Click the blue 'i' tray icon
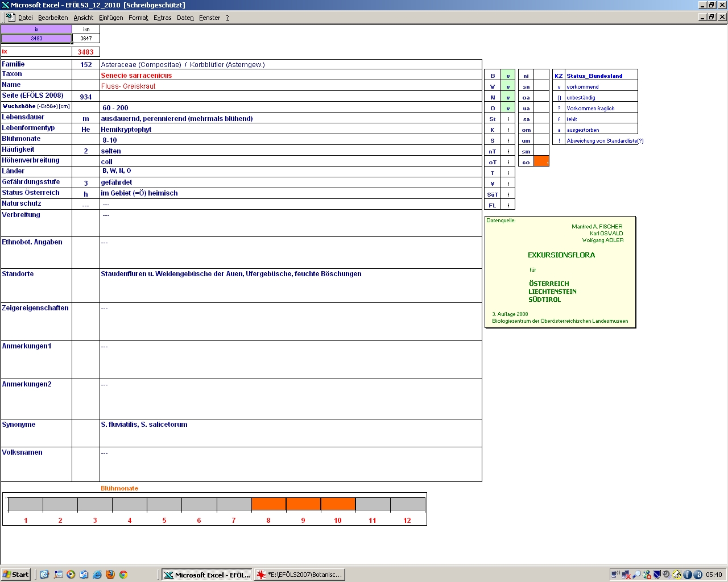 (x=687, y=575)
